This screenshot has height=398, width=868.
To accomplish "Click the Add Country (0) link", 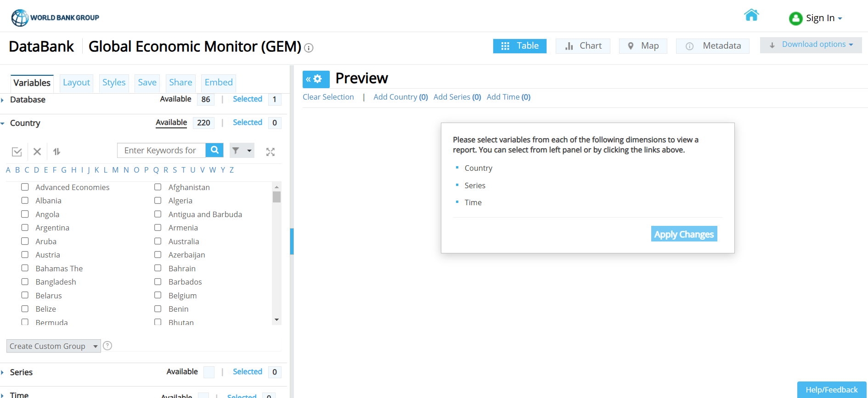I will point(400,97).
